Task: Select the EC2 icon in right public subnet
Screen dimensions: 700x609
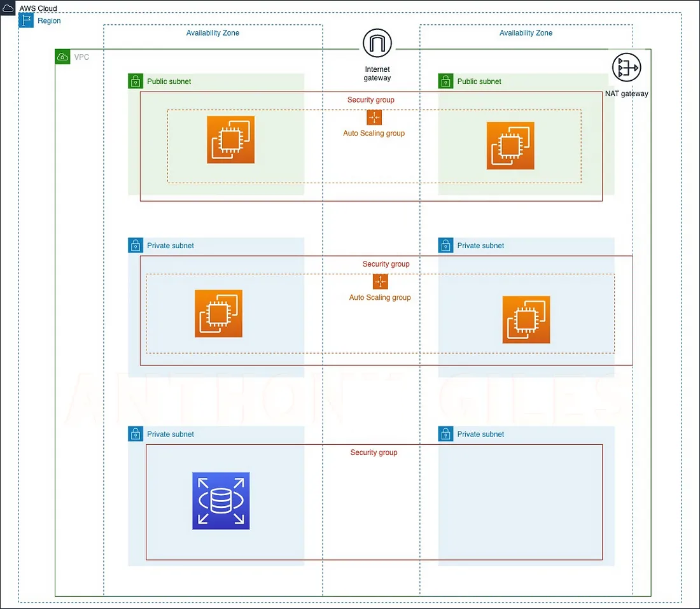Action: pos(510,146)
